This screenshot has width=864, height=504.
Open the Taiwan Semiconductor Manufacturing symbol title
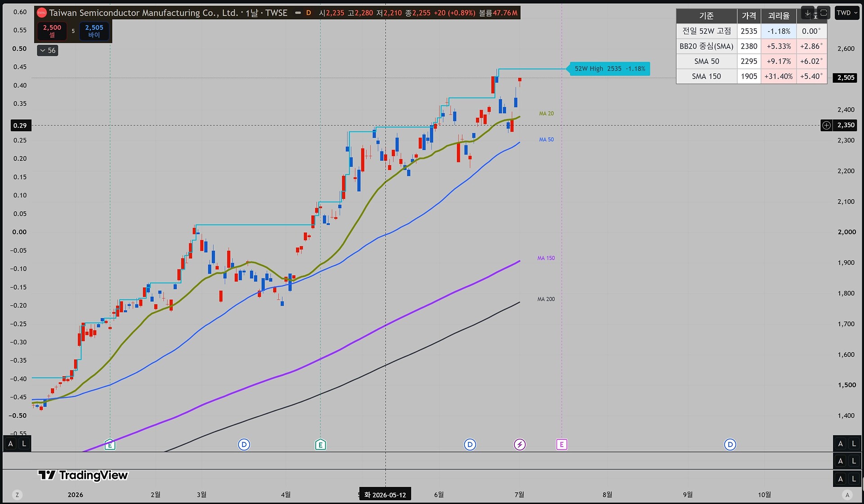(168, 13)
